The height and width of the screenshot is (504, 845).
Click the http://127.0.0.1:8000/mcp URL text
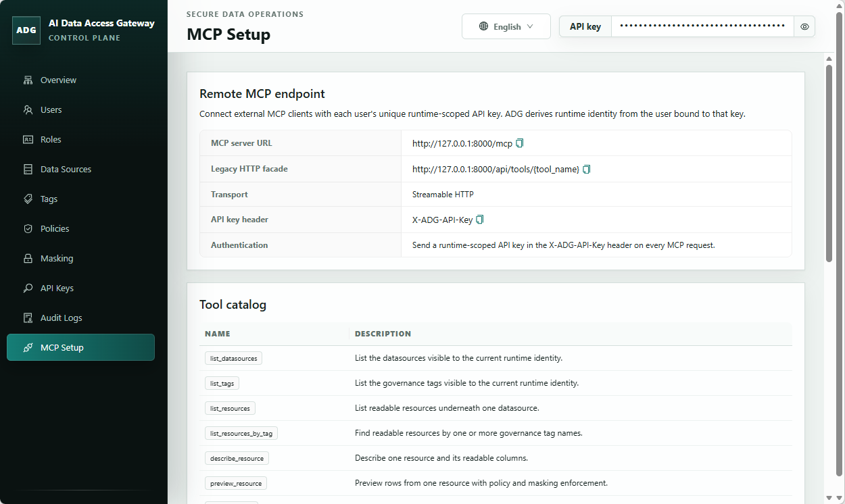click(x=462, y=143)
